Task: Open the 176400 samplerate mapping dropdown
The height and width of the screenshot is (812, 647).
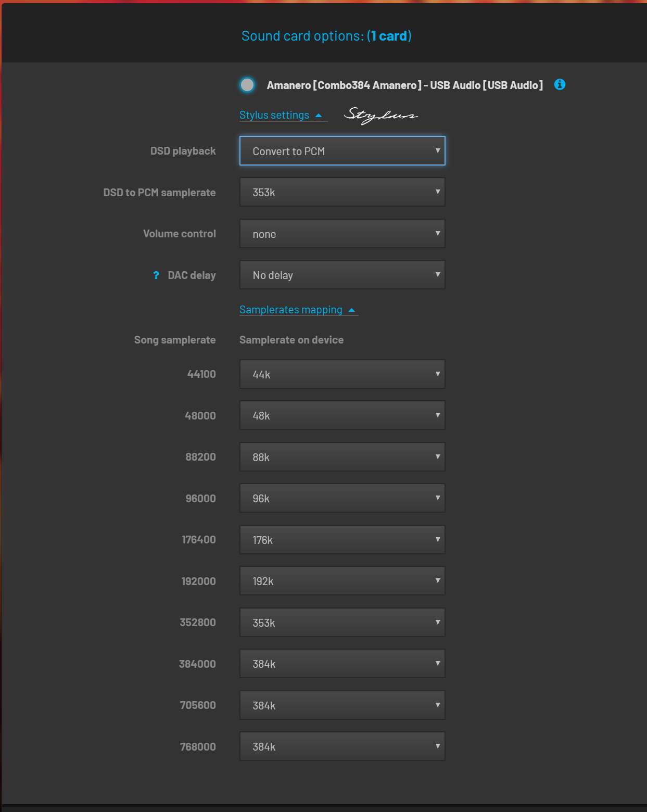Action: [342, 540]
